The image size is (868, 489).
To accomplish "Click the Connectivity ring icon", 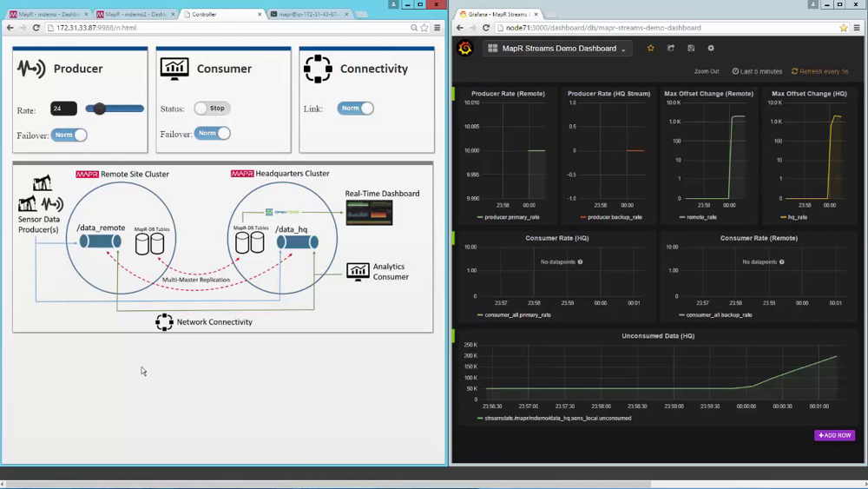I will 318,69.
